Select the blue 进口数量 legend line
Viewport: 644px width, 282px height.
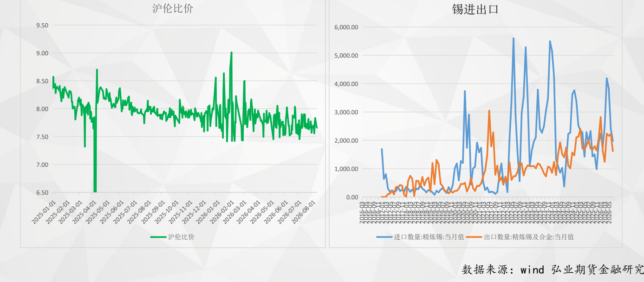click(x=384, y=237)
